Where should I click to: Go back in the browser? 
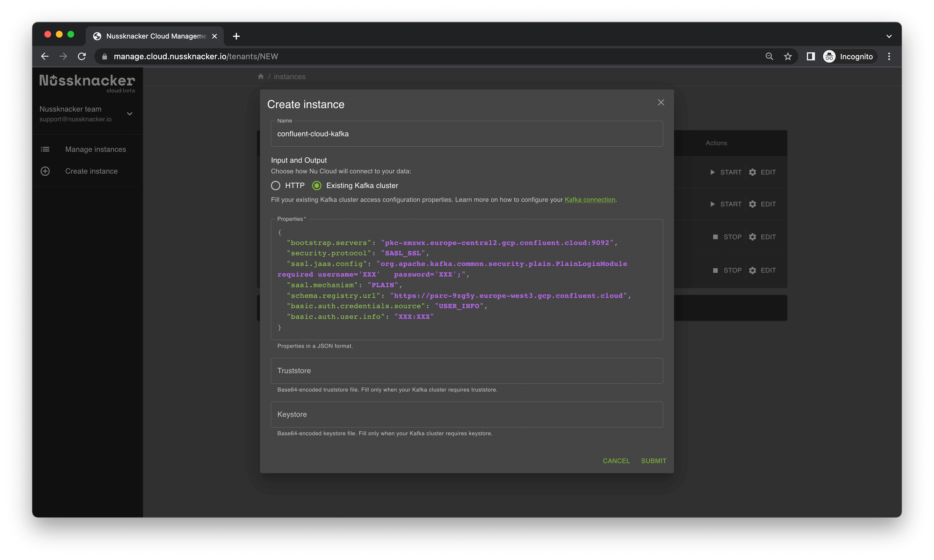pyautogui.click(x=45, y=56)
